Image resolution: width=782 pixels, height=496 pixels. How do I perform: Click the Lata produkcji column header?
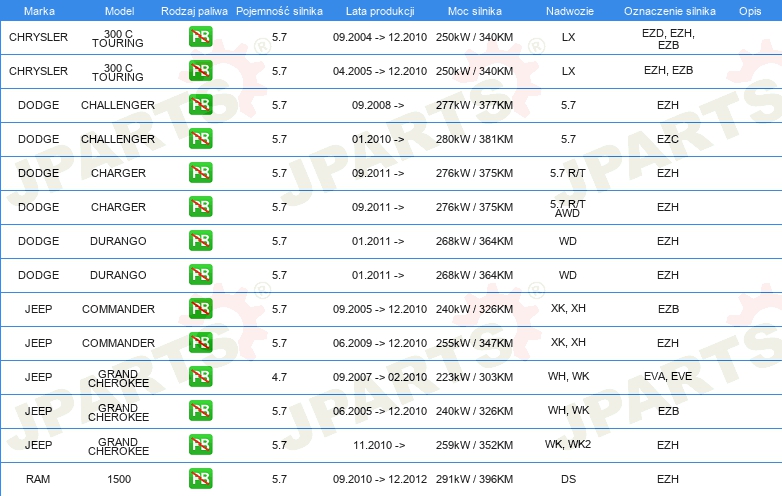click(378, 9)
